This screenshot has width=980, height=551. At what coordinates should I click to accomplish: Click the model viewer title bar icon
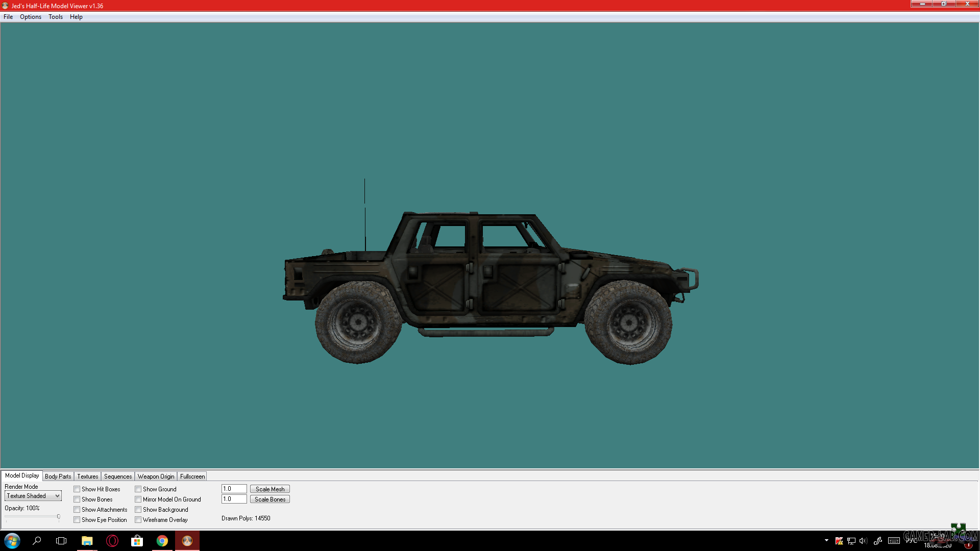click(5, 6)
